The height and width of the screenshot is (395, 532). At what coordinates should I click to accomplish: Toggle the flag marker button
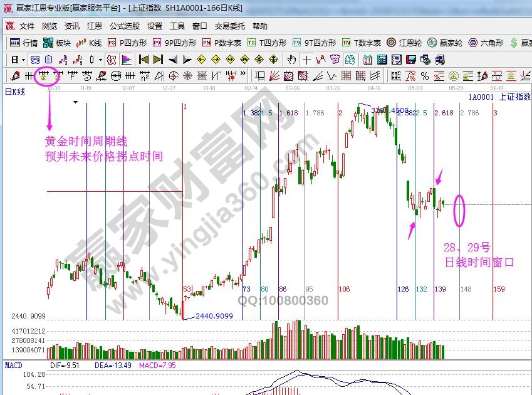[127, 60]
